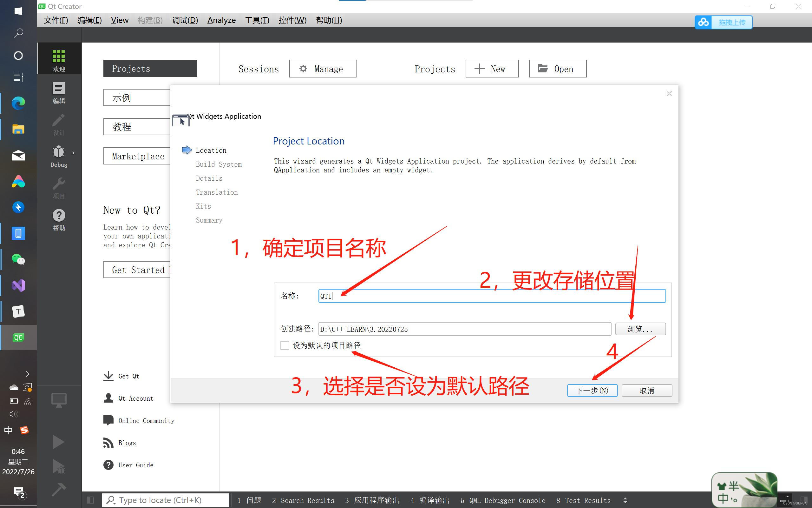Open the 1 问题 issues pane
The image size is (812, 508).
[x=249, y=500]
